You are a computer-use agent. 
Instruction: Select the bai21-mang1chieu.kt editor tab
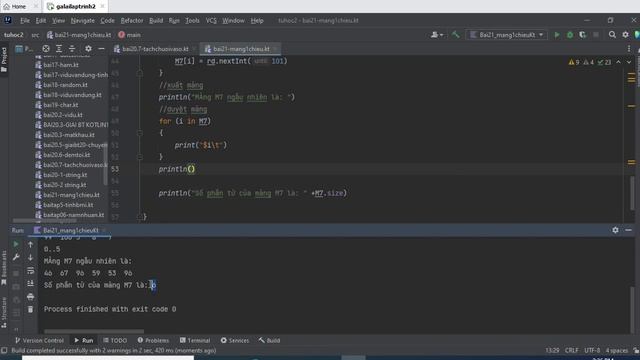(x=241, y=49)
